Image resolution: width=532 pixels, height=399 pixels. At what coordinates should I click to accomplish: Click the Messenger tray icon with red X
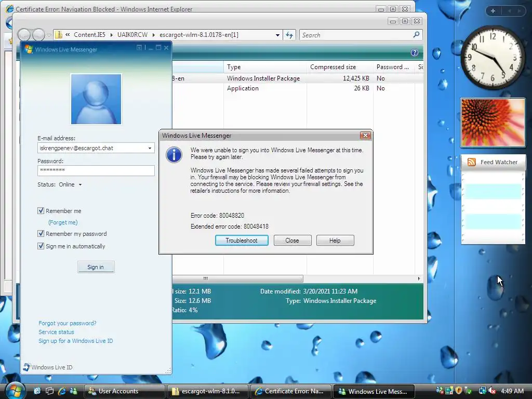(440, 391)
